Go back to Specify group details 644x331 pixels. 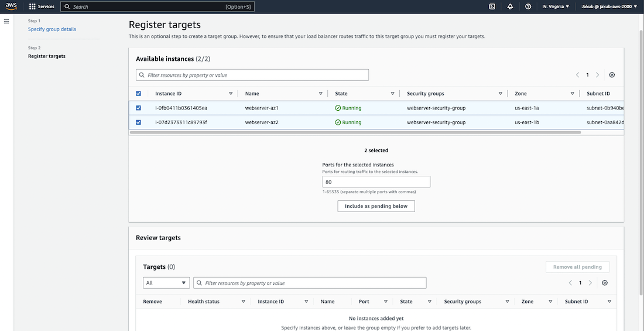pyautogui.click(x=52, y=29)
